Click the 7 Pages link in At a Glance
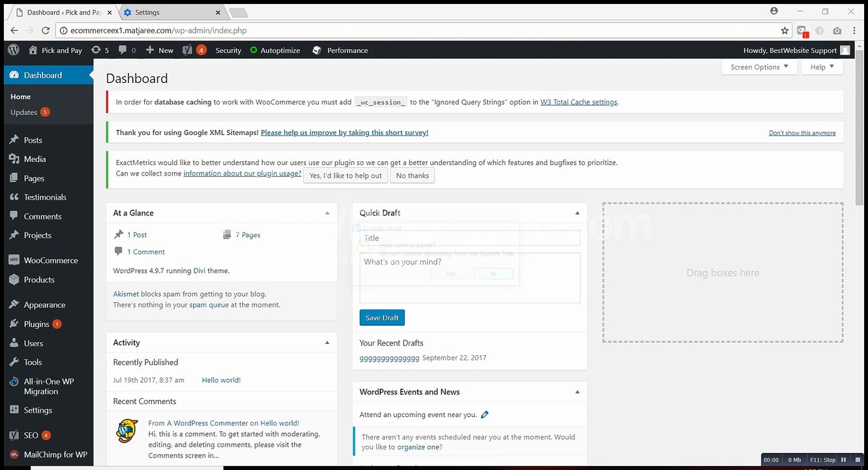 (248, 235)
